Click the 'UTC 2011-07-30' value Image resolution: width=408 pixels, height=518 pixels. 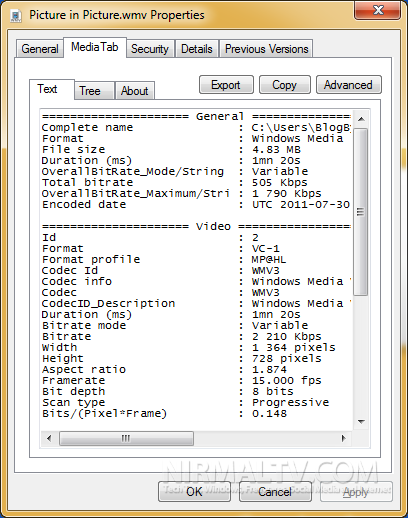pos(301,205)
